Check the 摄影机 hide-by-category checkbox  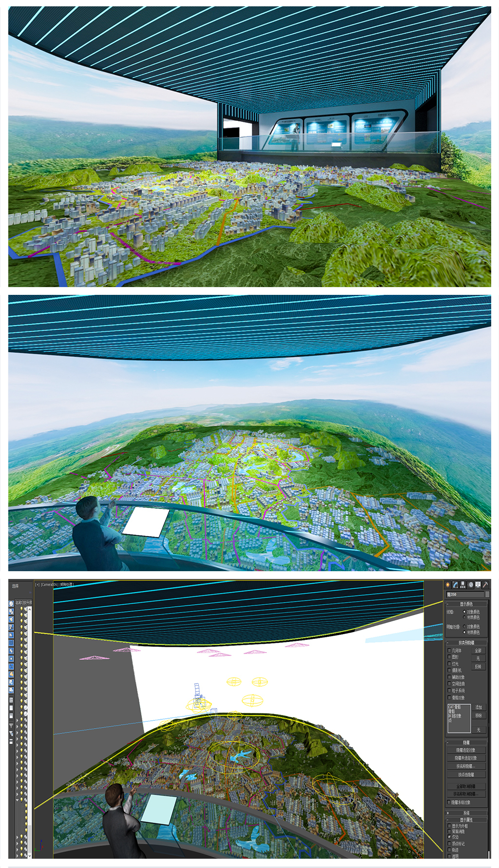coord(449,670)
